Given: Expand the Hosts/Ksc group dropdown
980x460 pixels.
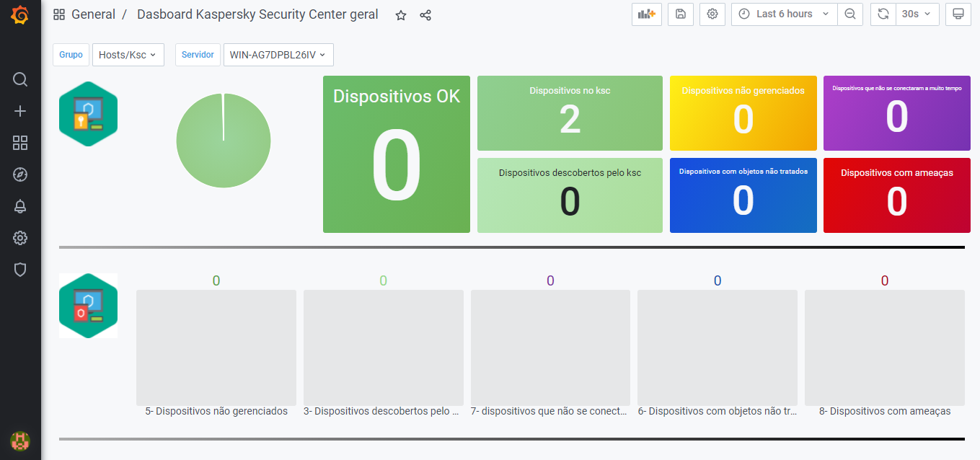Looking at the screenshot, I should (128, 55).
